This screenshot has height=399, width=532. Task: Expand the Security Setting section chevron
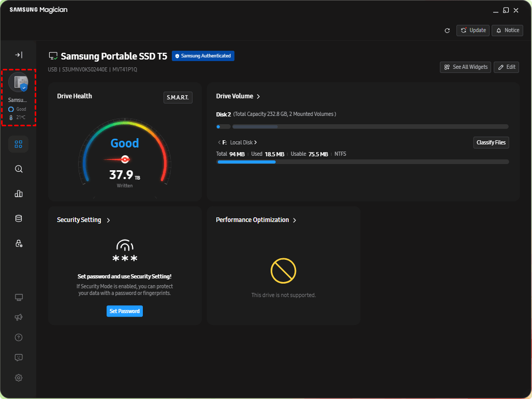(108, 220)
